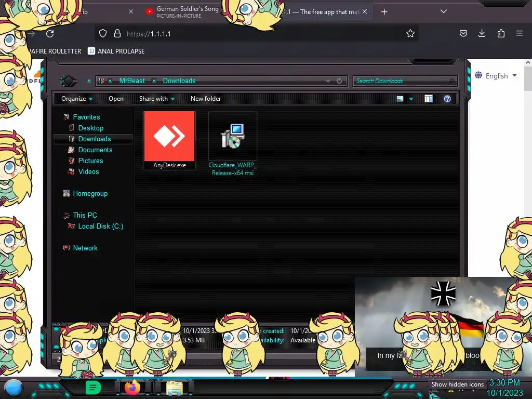Close the 1.1.1.1 tab
This screenshot has width=532, height=399.
365,12
